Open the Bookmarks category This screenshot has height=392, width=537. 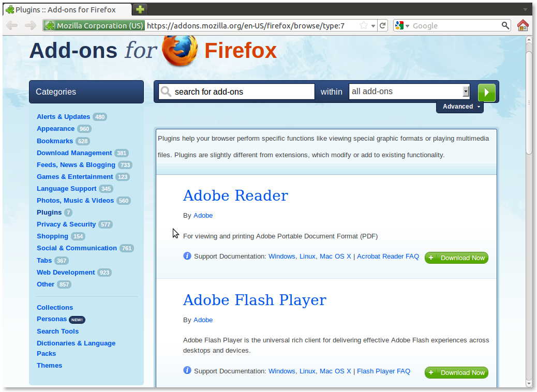55,141
